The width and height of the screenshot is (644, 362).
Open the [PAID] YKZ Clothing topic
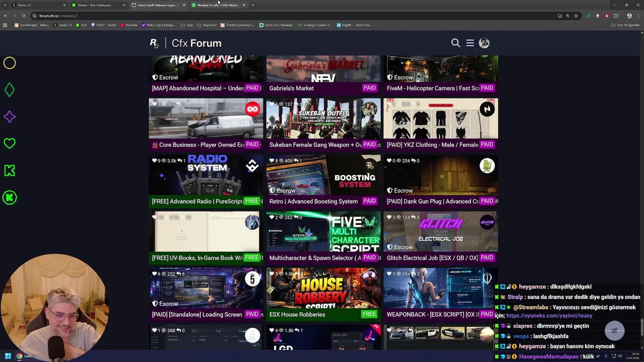[x=433, y=145]
